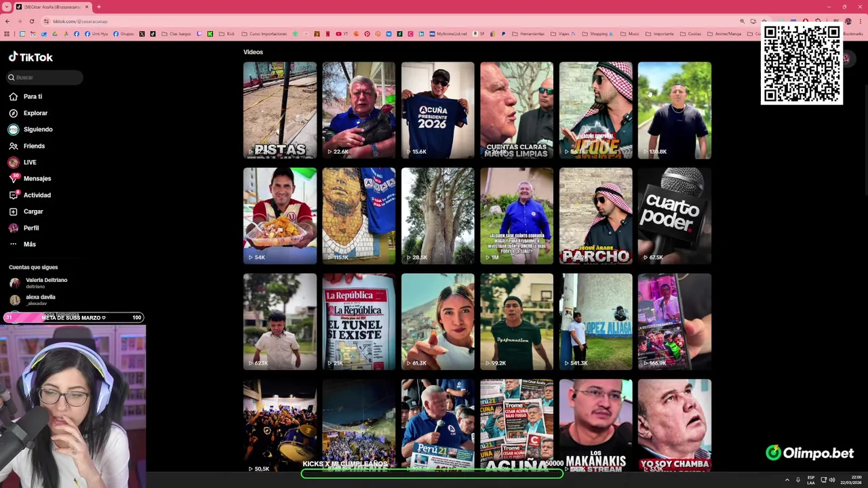Play the PISTAS video thumbnail

[280, 110]
